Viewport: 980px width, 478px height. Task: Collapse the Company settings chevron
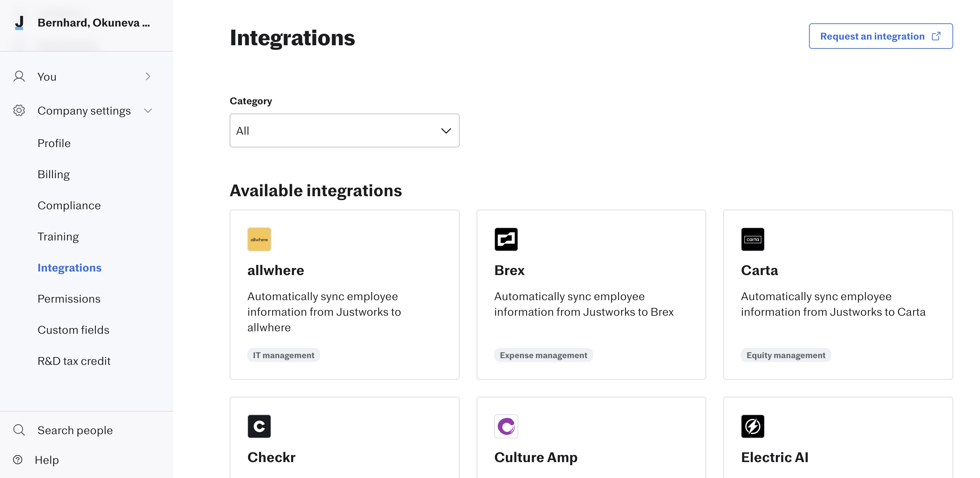[148, 111]
